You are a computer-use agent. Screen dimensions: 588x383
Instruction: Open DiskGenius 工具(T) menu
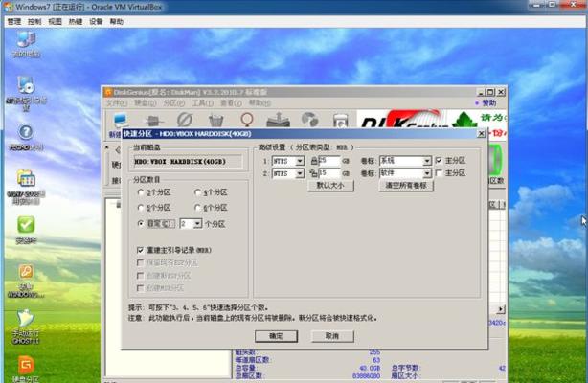tap(202, 102)
